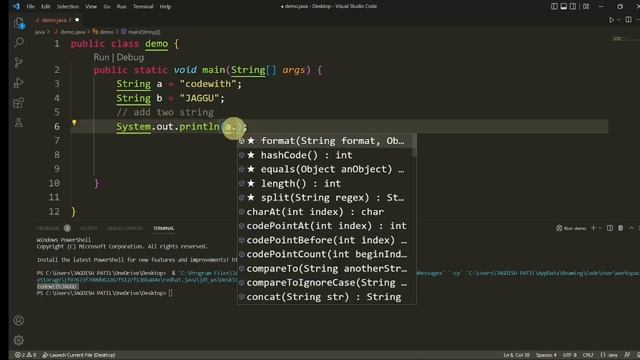The width and height of the screenshot is (640, 360).
Task: Change indentation via Spaces: 4
Action: pyautogui.click(x=546, y=355)
